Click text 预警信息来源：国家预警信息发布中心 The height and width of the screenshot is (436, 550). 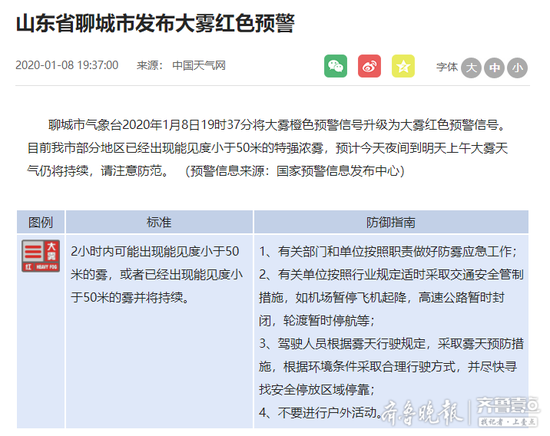pyautogui.click(x=295, y=171)
